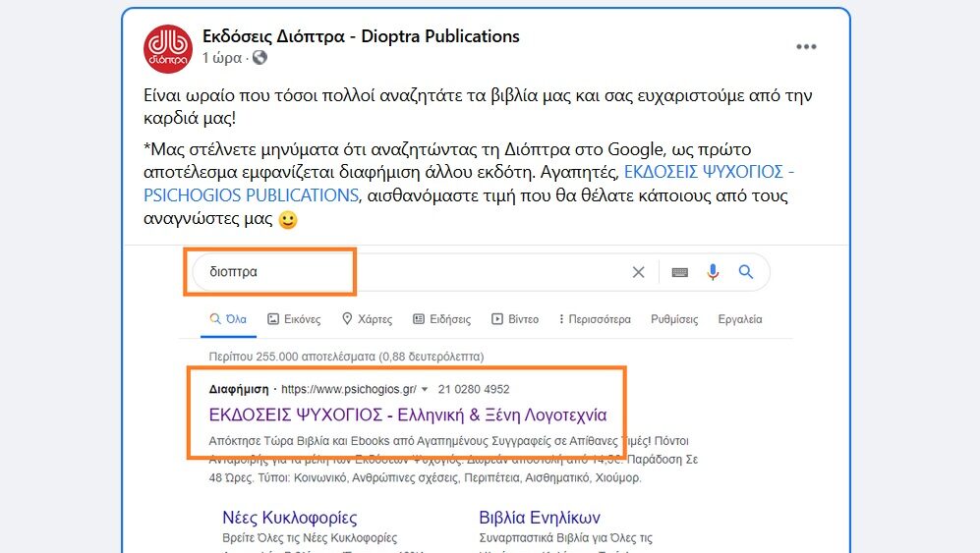Open the post options three-dots menu
The height and width of the screenshot is (553, 980).
pyautogui.click(x=806, y=47)
